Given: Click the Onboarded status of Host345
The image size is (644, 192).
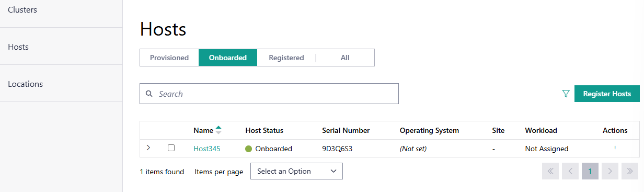Looking at the screenshot, I should point(269,149).
